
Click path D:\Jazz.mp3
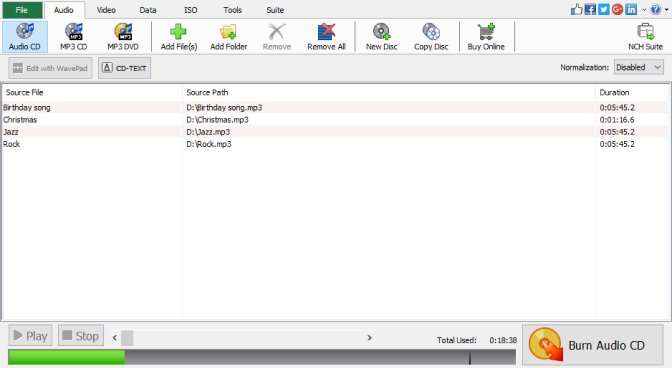[208, 132]
